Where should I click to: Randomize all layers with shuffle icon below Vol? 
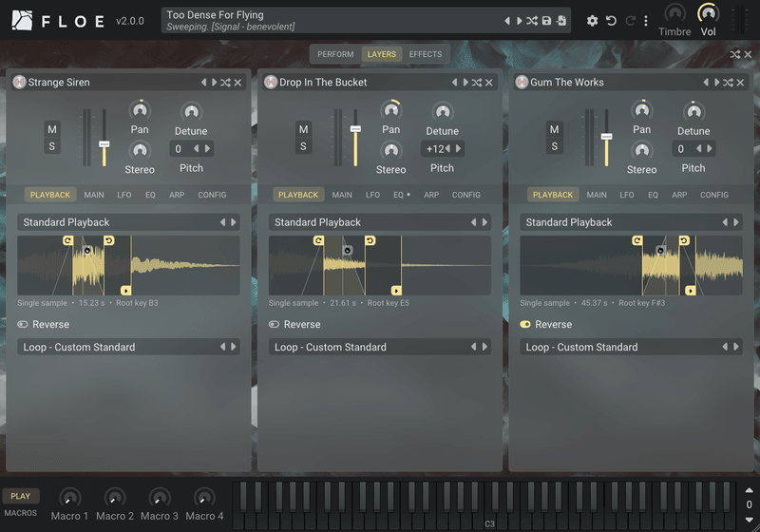point(735,54)
